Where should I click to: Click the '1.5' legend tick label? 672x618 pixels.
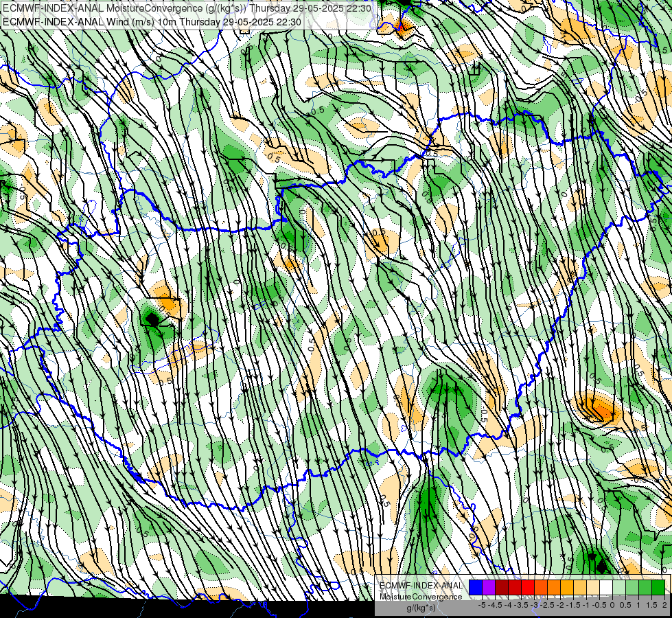click(x=652, y=605)
